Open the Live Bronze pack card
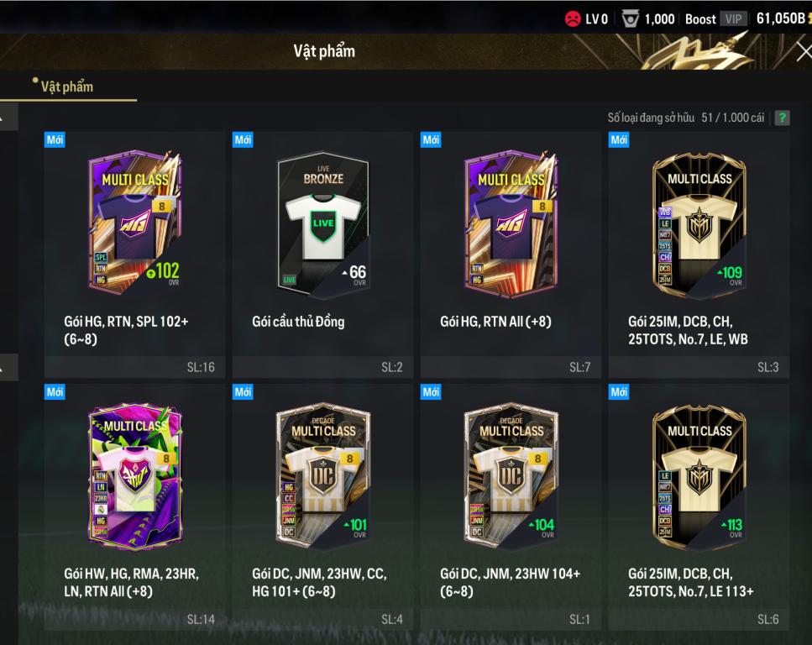 [x=323, y=225]
